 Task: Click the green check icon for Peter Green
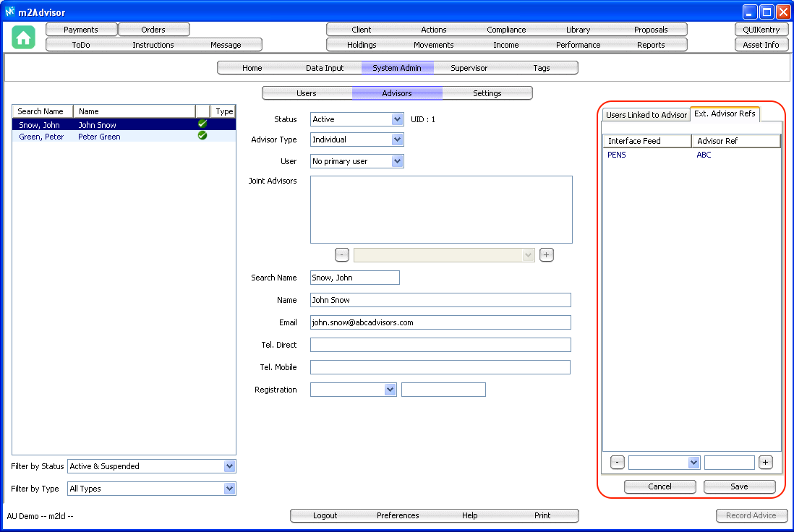point(202,136)
